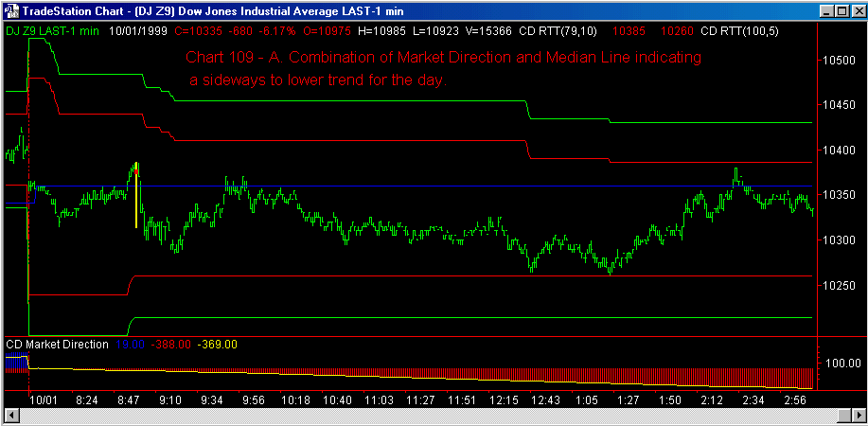868x426 pixels.
Task: Click the 10:40 time axis label
Action: tap(337, 399)
